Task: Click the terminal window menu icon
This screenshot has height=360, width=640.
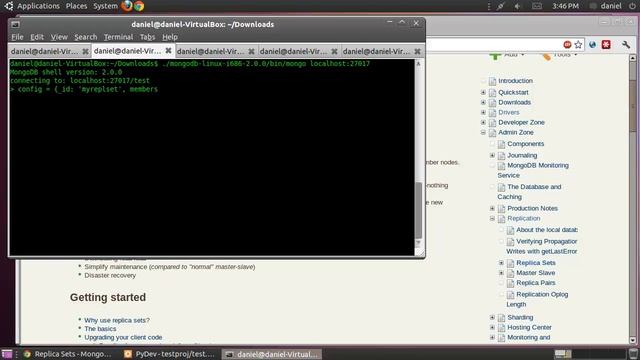Action: tap(15, 24)
